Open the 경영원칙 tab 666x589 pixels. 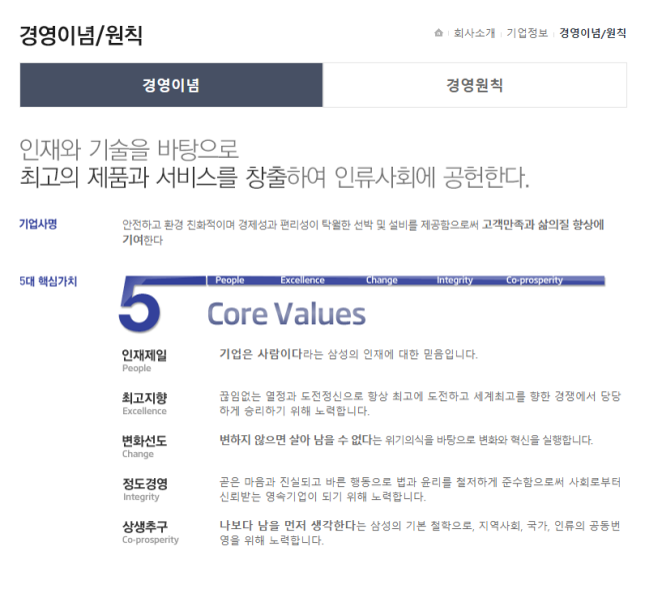(x=474, y=85)
